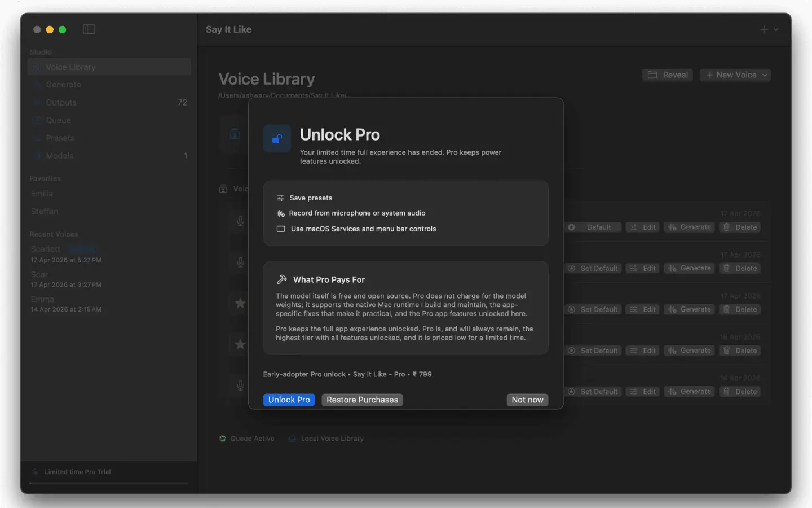Click the Outputs count "72" in the sidebar
This screenshot has height=508, width=812.
(182, 103)
